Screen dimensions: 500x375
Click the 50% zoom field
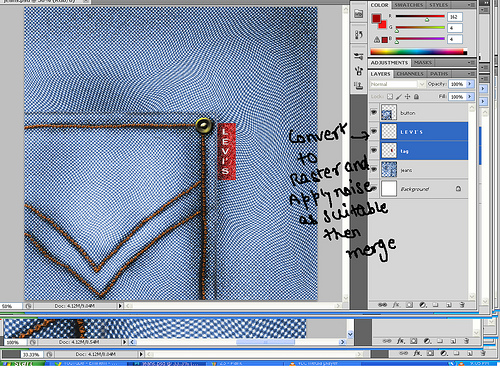point(11,306)
